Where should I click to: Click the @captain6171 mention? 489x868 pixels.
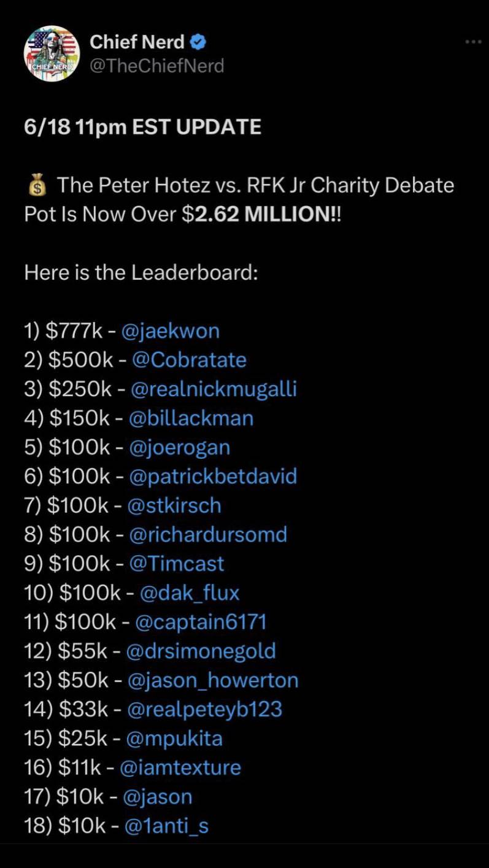point(201,622)
